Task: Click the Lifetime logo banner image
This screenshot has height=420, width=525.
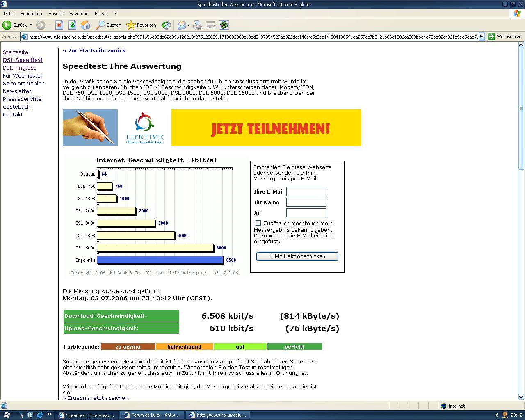Action: point(144,128)
